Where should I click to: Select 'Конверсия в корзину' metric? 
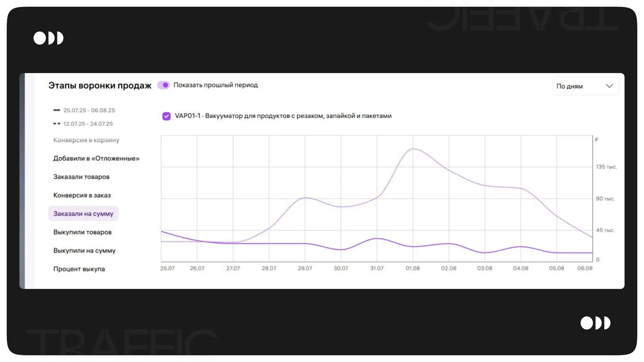[86, 140]
